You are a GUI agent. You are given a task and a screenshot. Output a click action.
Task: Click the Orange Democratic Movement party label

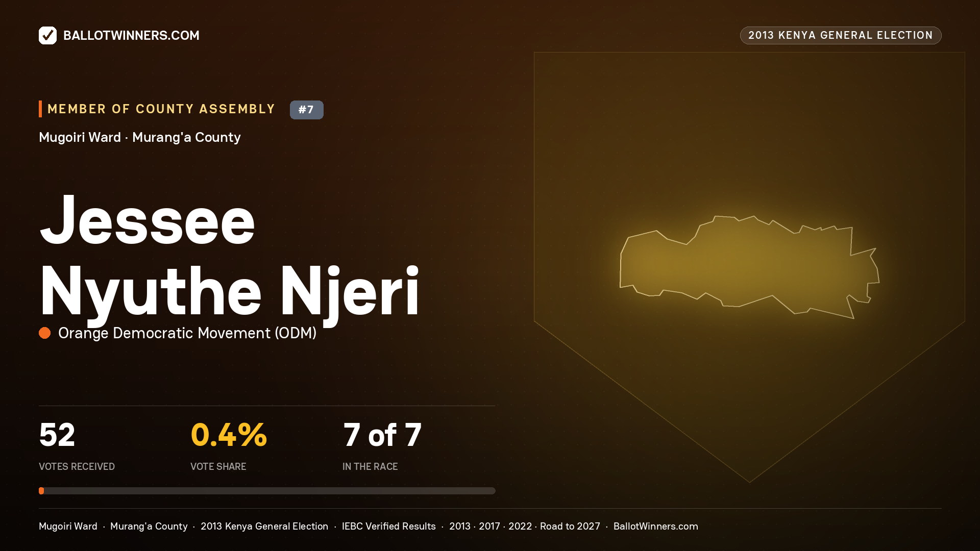pyautogui.click(x=187, y=333)
